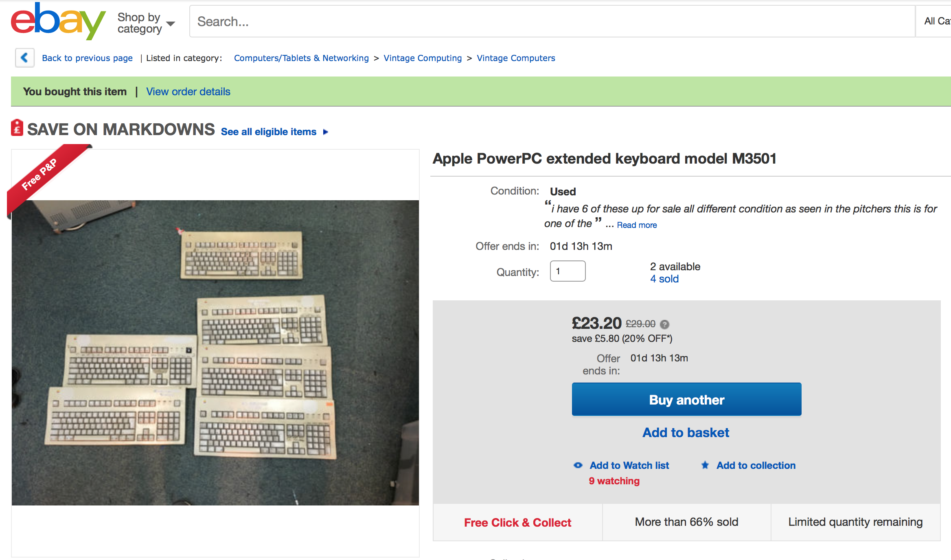The image size is (951, 560).
Task: Click the star icon beside Add to collection
Action: [x=704, y=465]
